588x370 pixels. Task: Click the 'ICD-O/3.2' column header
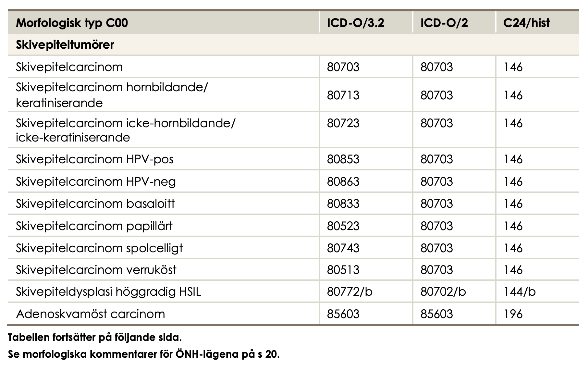click(355, 23)
